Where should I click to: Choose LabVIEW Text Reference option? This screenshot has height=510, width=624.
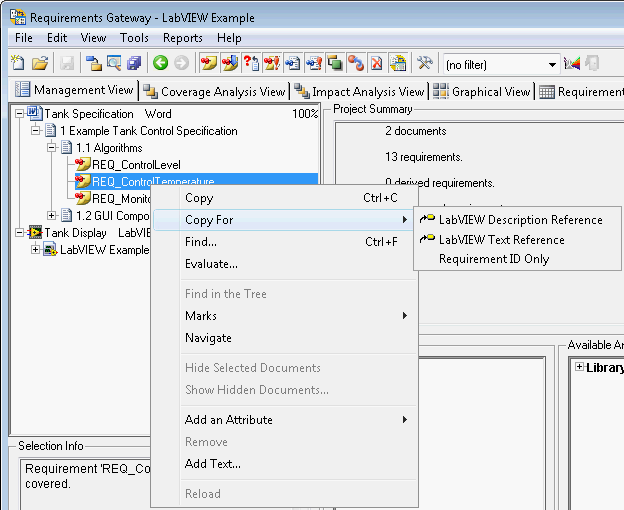pos(501,240)
